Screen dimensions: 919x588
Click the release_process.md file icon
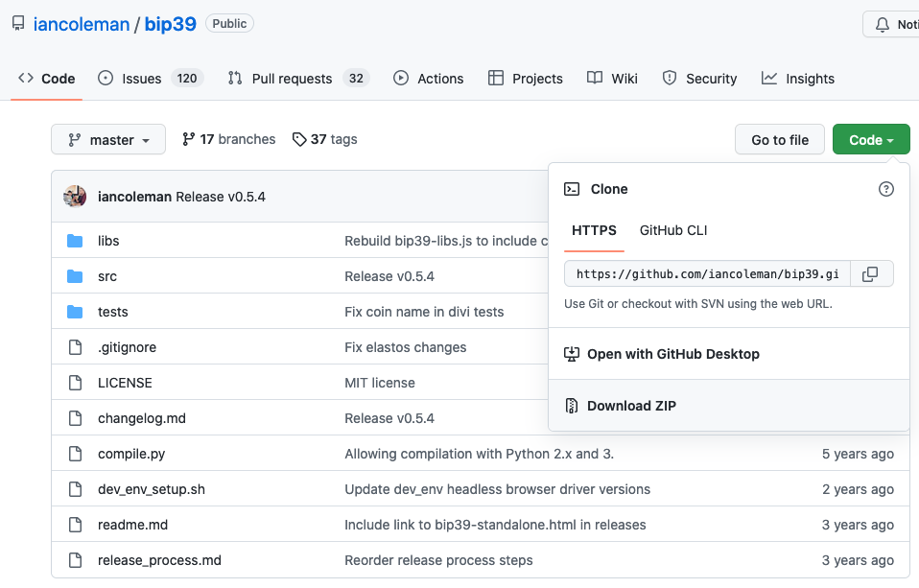[75, 560]
